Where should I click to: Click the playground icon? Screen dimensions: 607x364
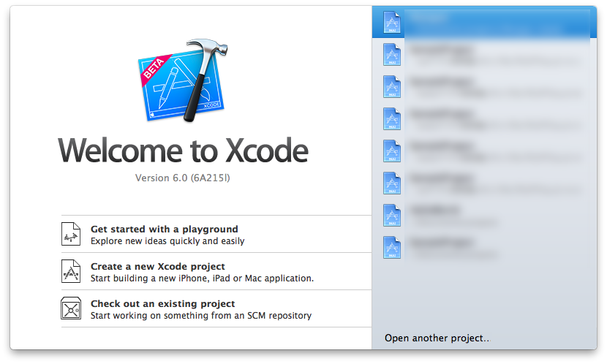pyautogui.click(x=71, y=235)
